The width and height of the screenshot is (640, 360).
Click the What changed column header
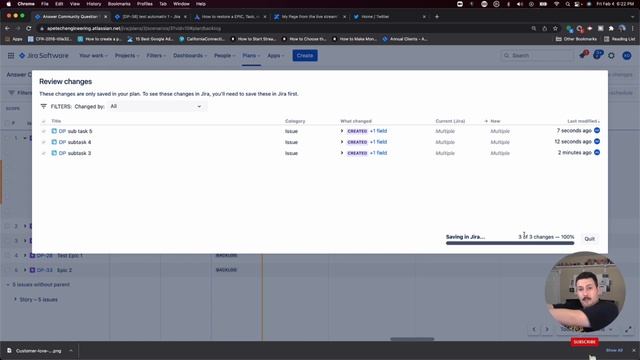[356, 121]
